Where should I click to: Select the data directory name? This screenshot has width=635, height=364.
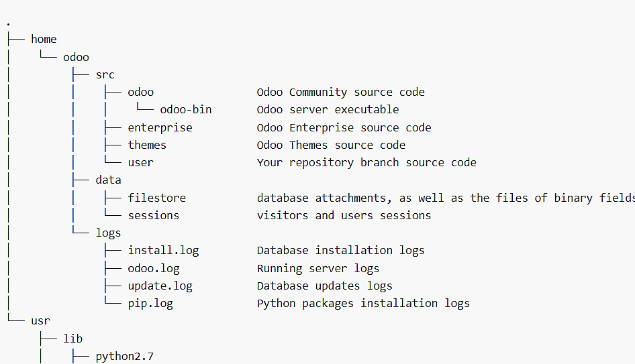[x=108, y=180]
